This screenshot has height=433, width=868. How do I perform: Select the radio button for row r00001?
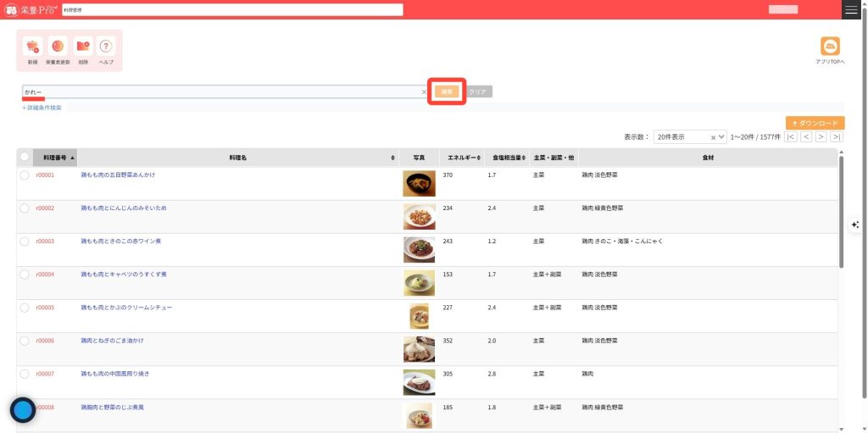tap(25, 175)
